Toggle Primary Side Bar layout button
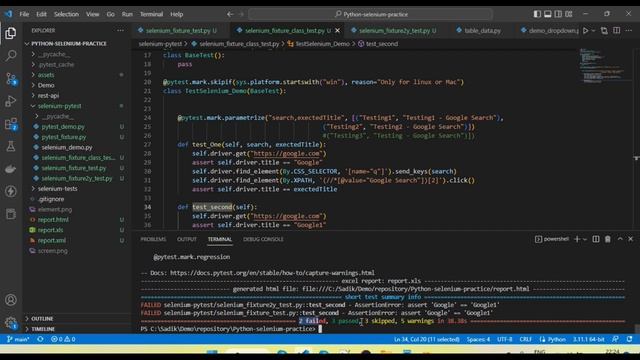Viewport: 640px width, 360px height. 537,14
